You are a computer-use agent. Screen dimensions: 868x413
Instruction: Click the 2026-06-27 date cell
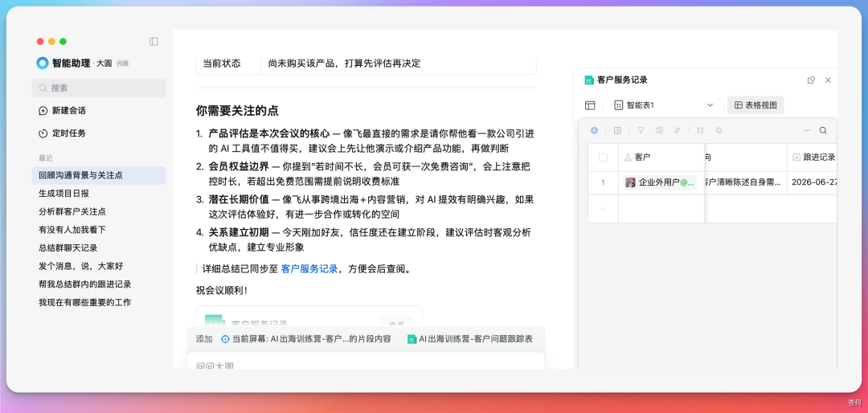click(x=812, y=182)
